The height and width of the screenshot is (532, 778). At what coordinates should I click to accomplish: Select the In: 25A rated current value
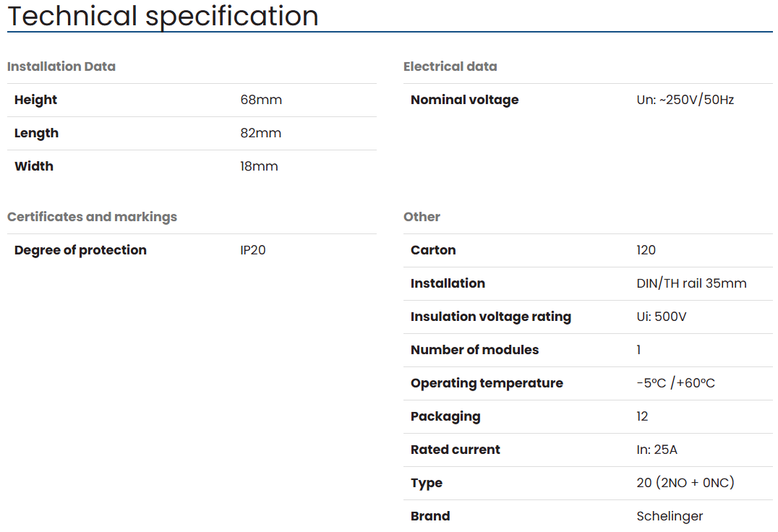tap(657, 450)
